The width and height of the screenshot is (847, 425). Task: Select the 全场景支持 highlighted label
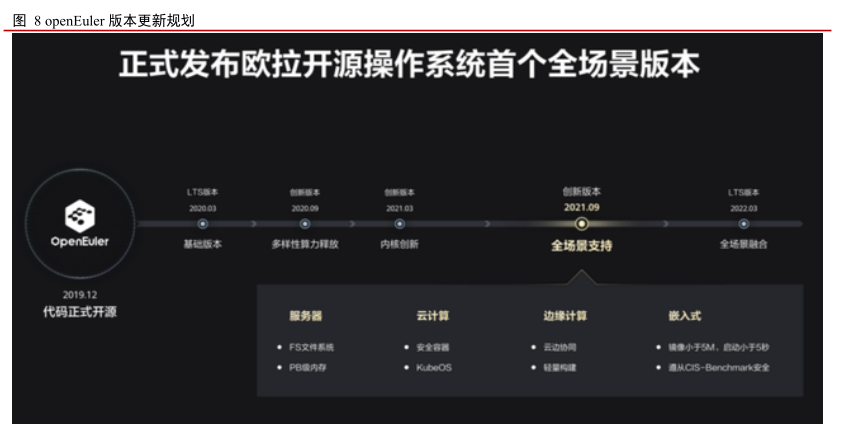tap(581, 245)
